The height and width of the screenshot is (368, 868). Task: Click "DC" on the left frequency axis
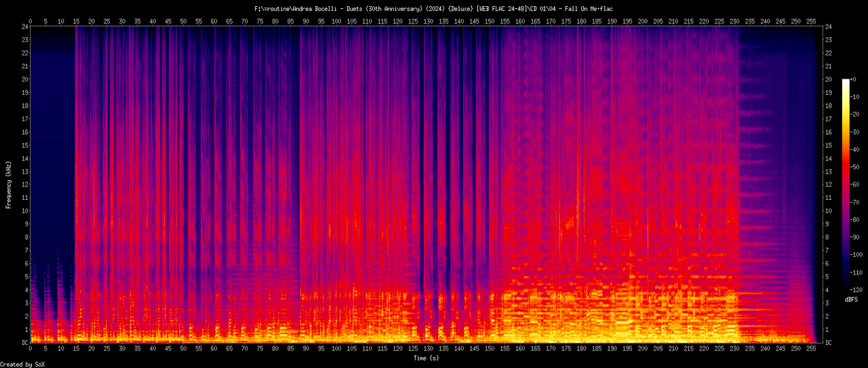(24, 343)
